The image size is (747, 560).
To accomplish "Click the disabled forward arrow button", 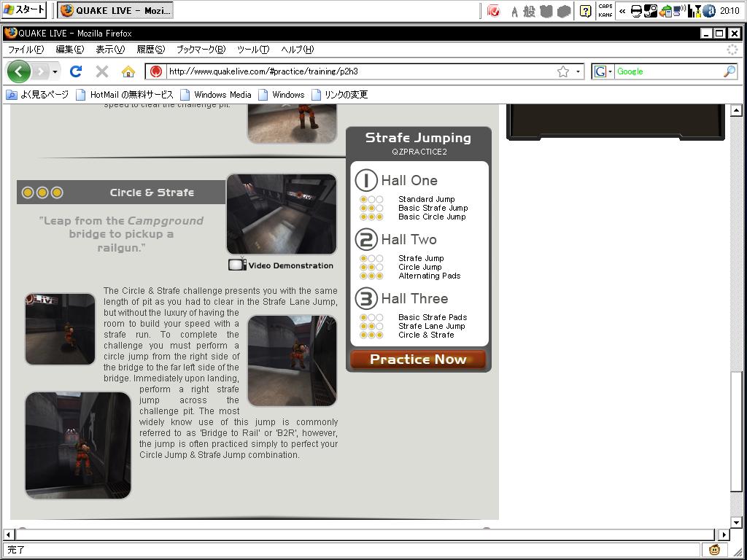I will 41,72.
